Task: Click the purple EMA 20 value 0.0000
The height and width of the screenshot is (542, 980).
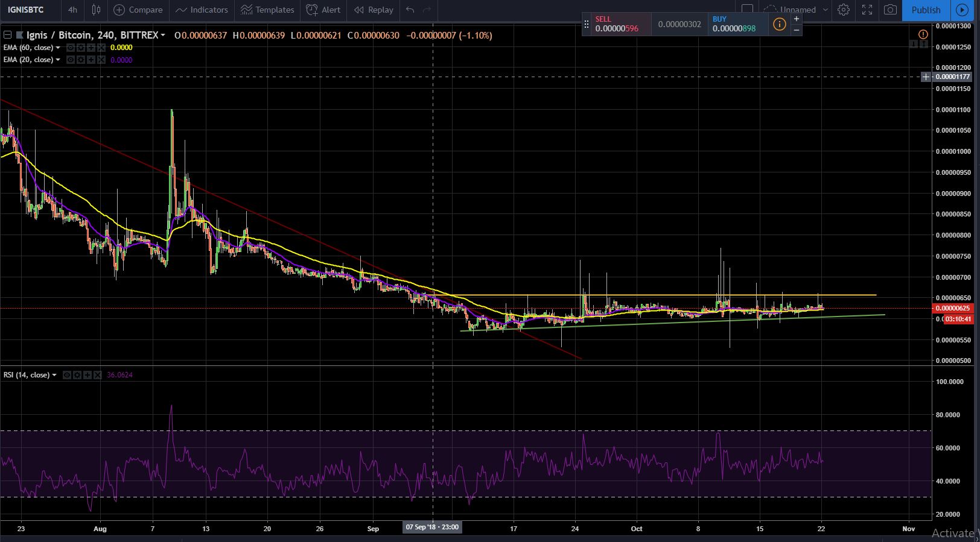Action: (121, 60)
